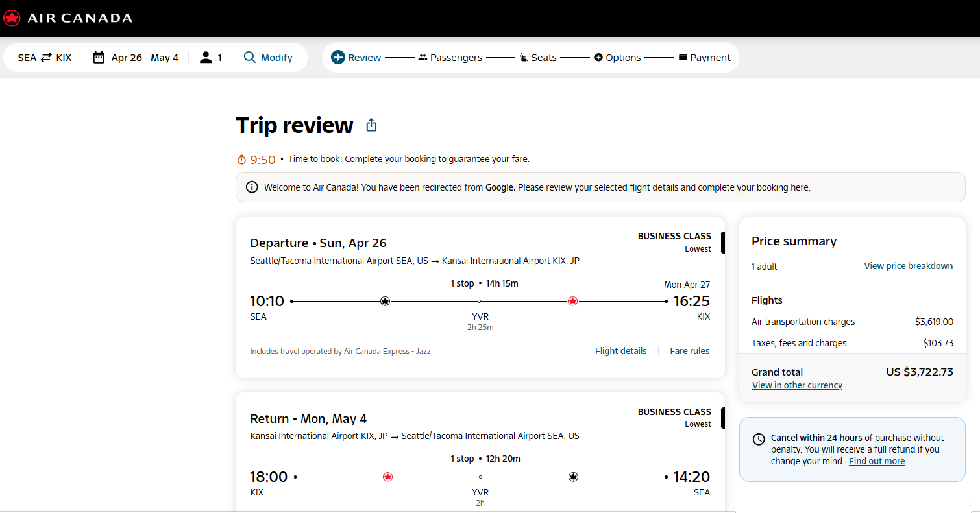Screen dimensions: 980x513
Task: Open Flight details for the departure
Action: click(620, 350)
